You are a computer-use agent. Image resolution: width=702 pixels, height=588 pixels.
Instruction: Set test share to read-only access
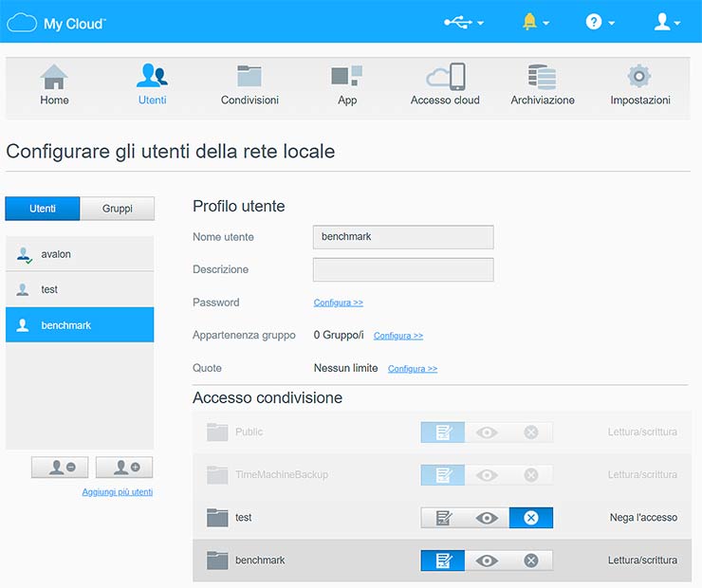click(x=487, y=518)
